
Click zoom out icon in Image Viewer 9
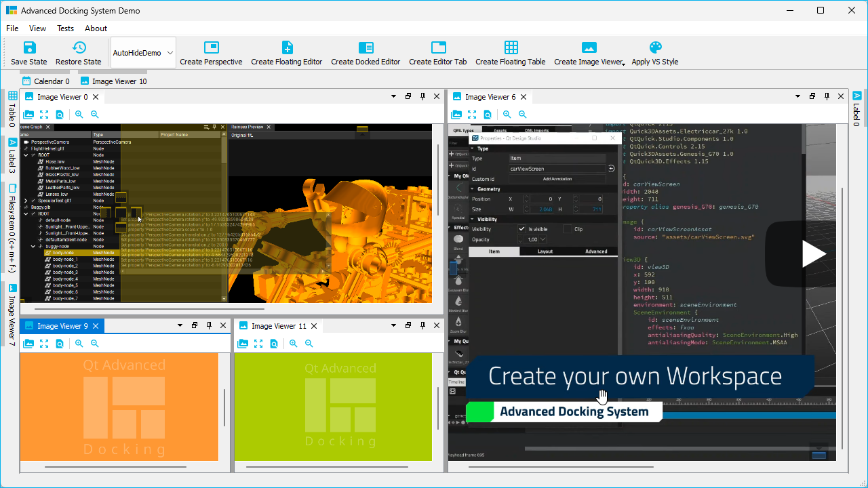click(95, 344)
